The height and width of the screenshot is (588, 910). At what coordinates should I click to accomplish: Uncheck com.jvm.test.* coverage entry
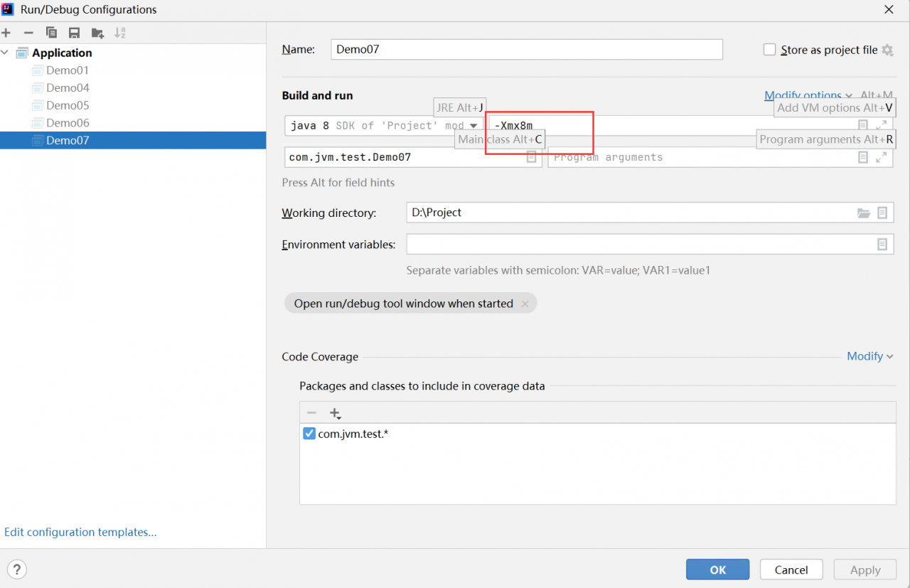[309, 434]
